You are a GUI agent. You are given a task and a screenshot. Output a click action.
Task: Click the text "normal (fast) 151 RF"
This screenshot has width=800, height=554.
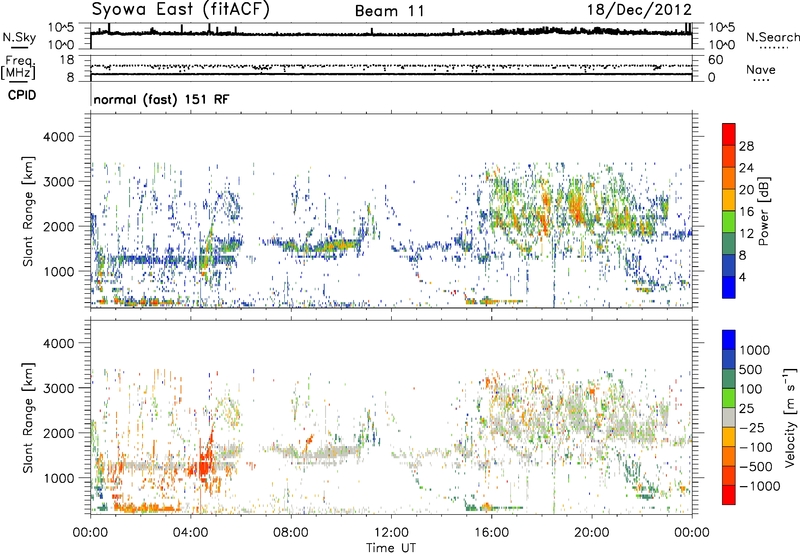click(x=161, y=99)
